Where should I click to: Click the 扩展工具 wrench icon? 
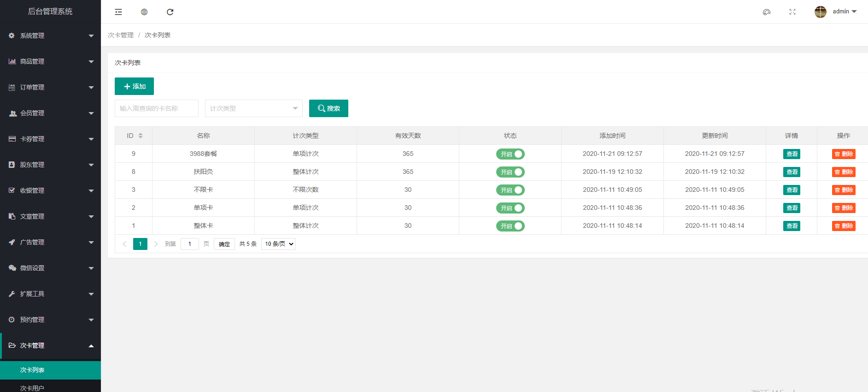[12, 294]
